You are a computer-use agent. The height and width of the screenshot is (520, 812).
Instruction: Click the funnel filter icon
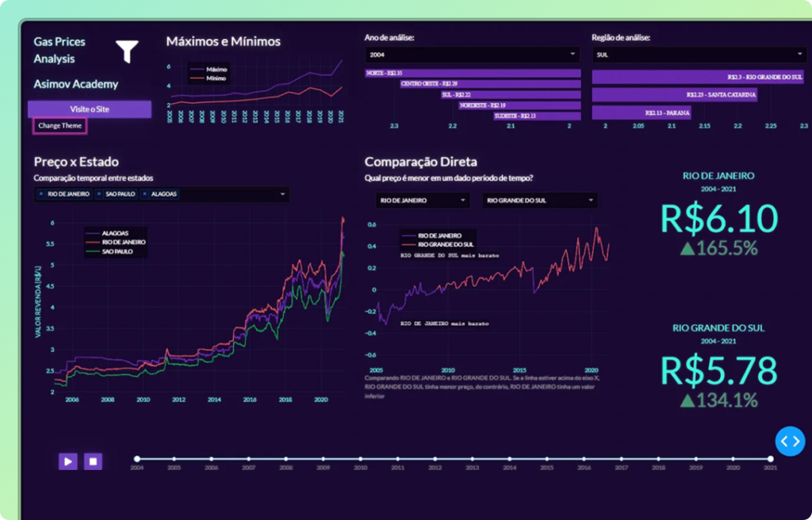[x=127, y=52]
